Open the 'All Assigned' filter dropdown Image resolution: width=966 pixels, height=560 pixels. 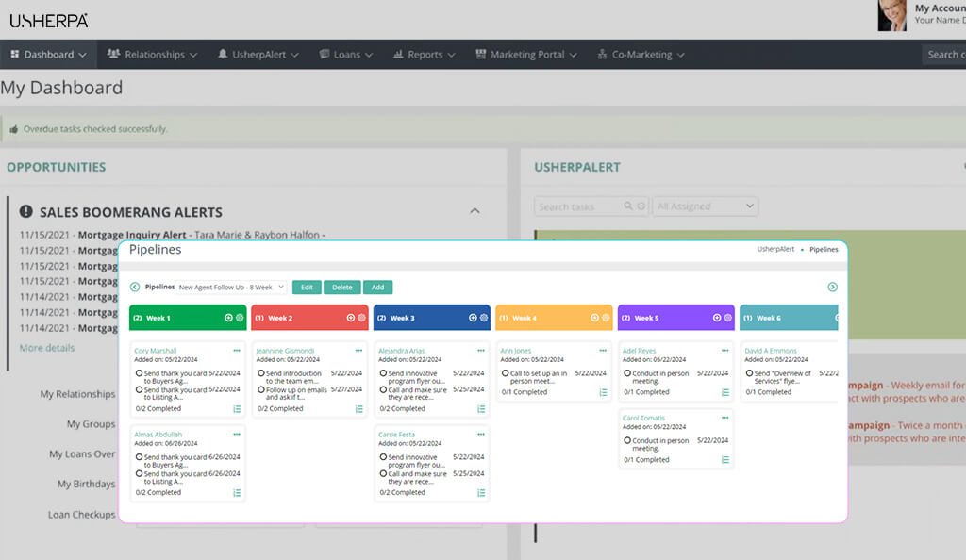click(x=705, y=206)
